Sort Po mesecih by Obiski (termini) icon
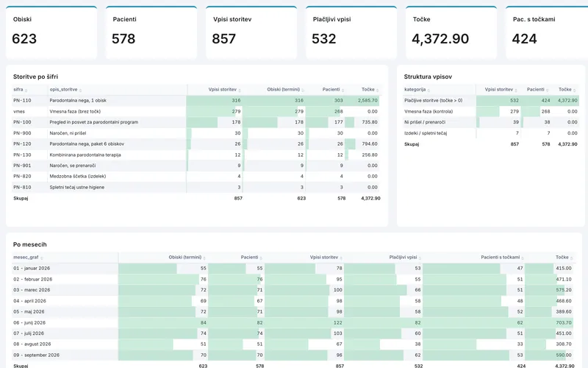The height and width of the screenshot is (368, 588). click(x=204, y=258)
